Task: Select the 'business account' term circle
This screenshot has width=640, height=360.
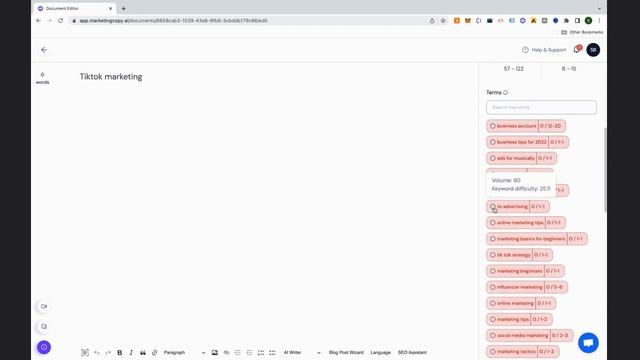Action: [x=493, y=126]
